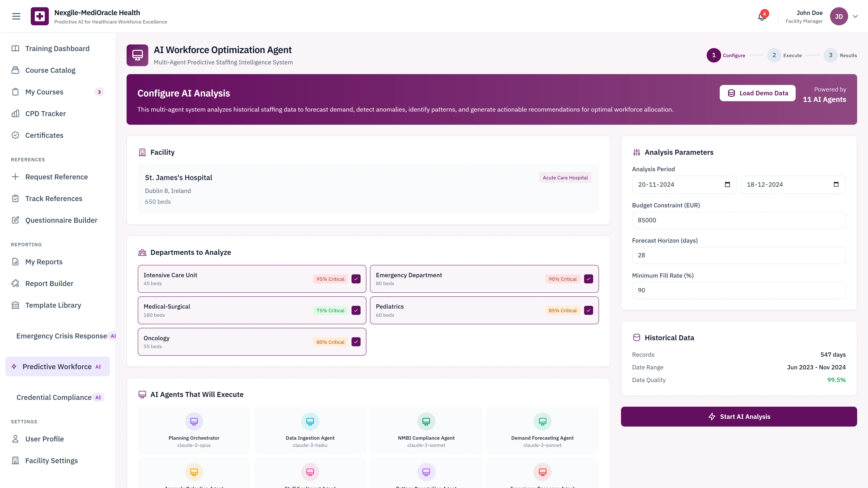This screenshot has height=488, width=868.
Task: Open the analysis start date calendar picker
Action: [x=727, y=184]
